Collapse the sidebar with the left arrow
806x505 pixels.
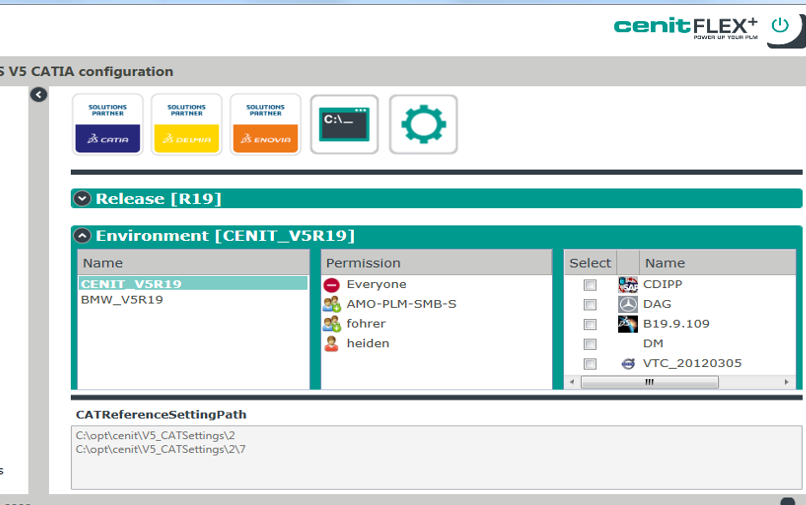tap(39, 94)
